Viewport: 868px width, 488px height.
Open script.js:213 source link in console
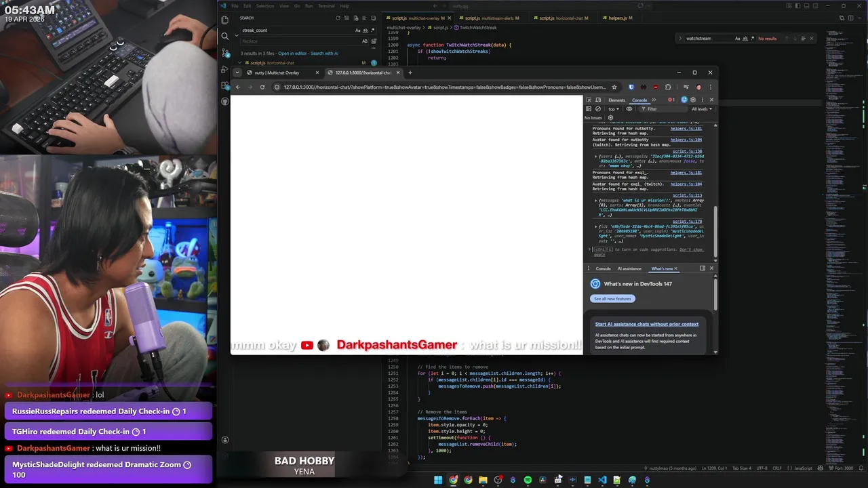pyautogui.click(x=687, y=195)
